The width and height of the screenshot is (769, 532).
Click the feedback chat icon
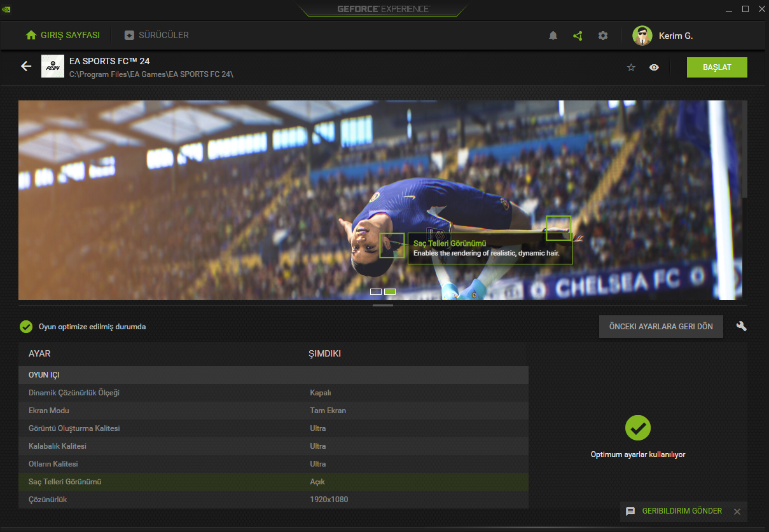(630, 511)
